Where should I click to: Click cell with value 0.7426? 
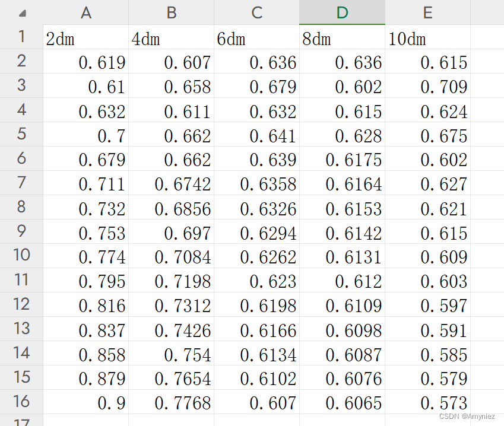[x=171, y=329]
